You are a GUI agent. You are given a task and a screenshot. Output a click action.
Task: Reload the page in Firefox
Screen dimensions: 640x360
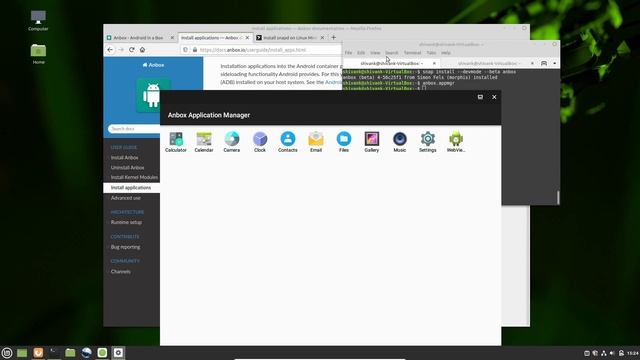coord(131,50)
